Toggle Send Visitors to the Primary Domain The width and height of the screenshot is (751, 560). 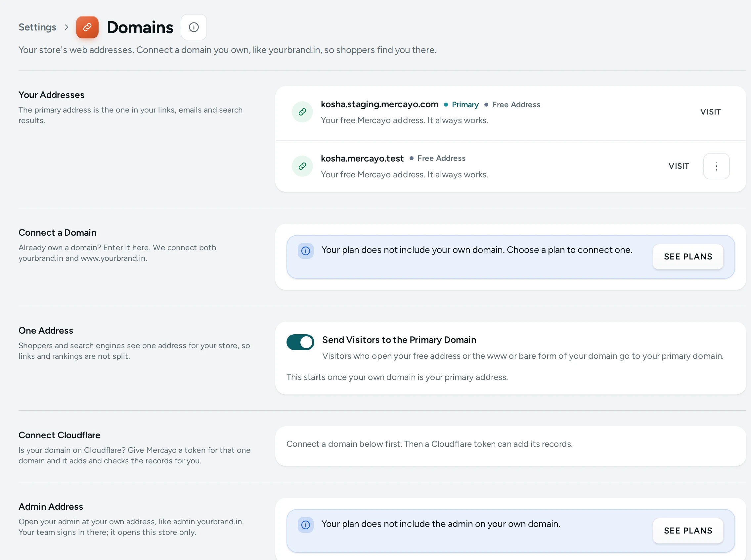[300, 342]
